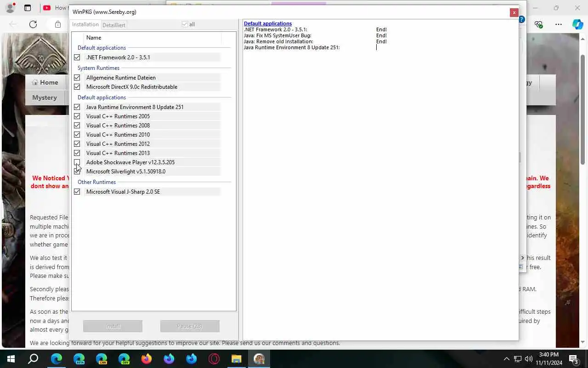The height and width of the screenshot is (368, 588).
Task: Click 'Java: Remove old Installation:' log line
Action: [x=278, y=41]
